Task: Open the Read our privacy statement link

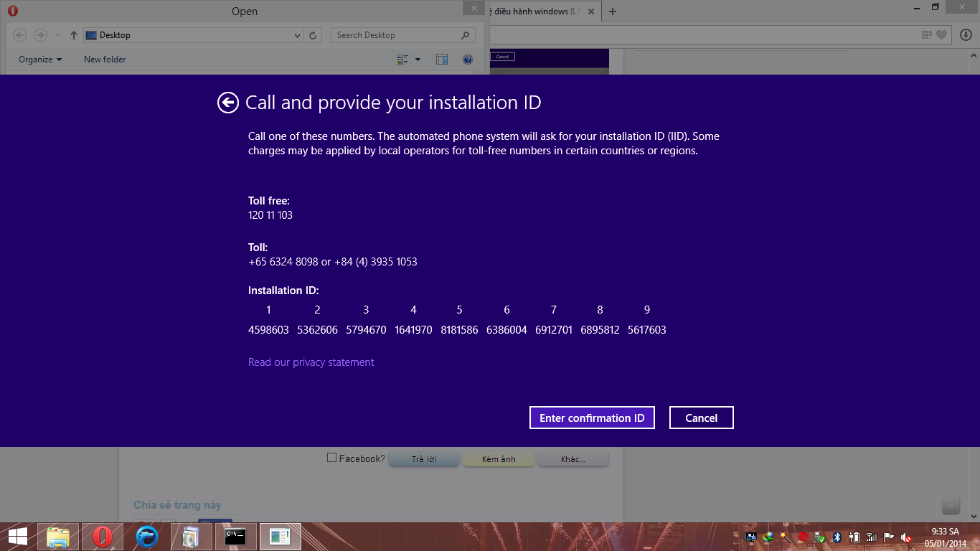Action: tap(311, 362)
